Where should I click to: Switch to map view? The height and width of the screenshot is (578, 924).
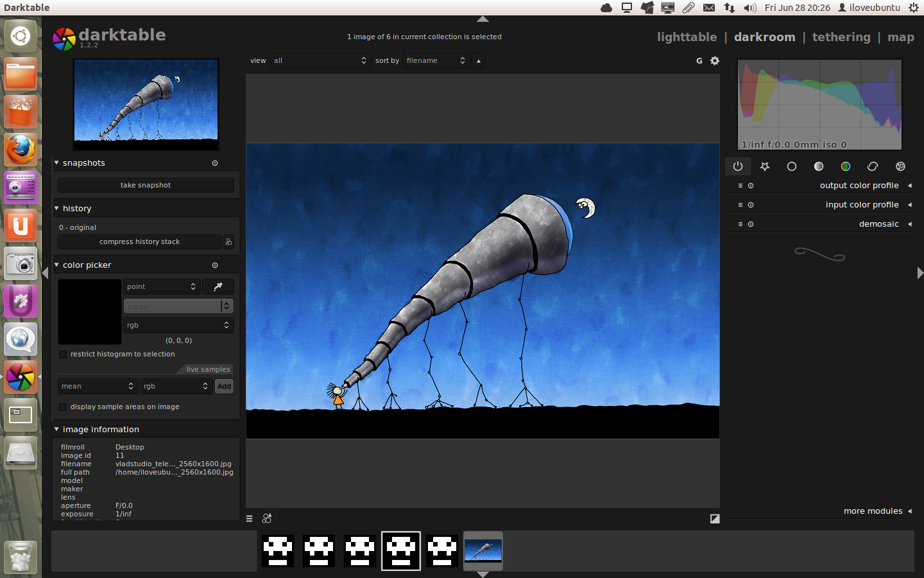tap(901, 37)
